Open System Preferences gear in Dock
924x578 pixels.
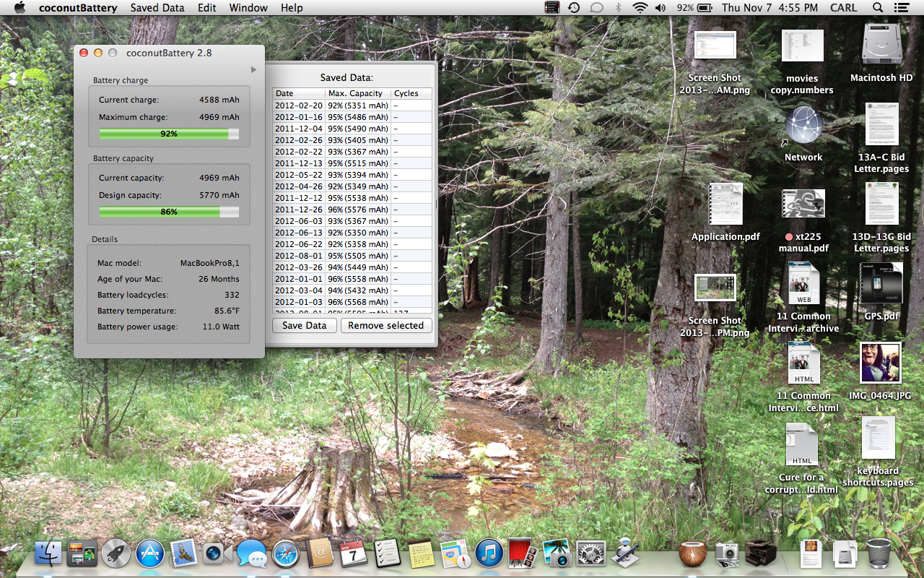tap(590, 553)
